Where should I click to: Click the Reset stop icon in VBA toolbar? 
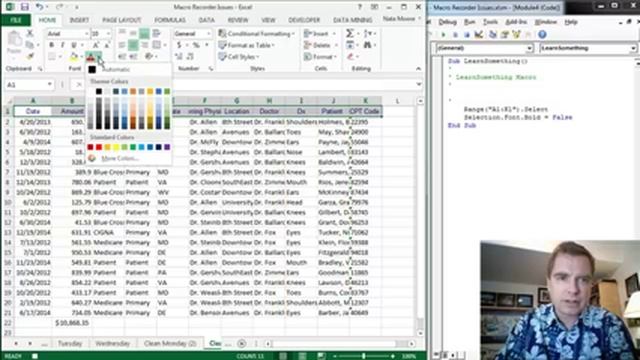tap(467, 35)
